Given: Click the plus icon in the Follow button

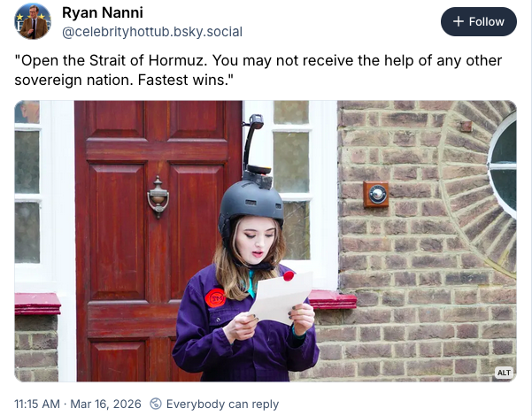Looking at the screenshot, I should pyautogui.click(x=458, y=21).
